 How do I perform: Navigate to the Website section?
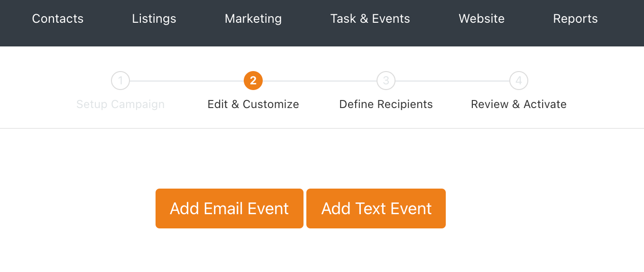(x=482, y=19)
